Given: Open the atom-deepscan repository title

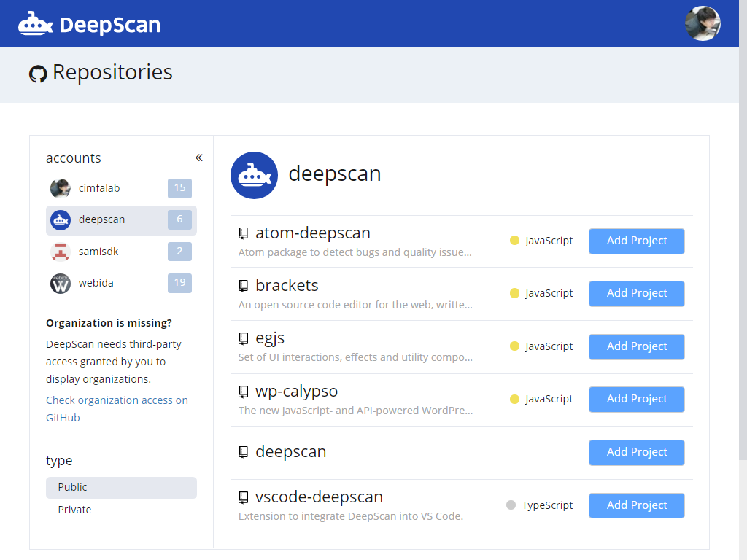Looking at the screenshot, I should (312, 233).
